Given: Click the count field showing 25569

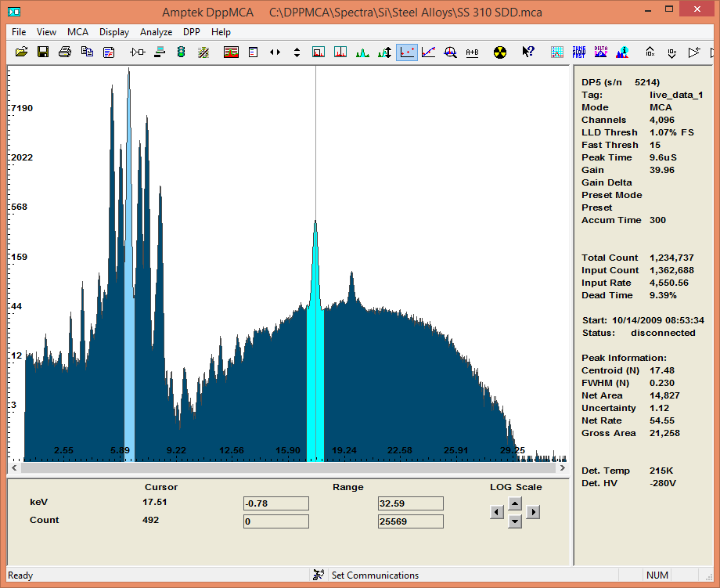Looking at the screenshot, I should 411,521.
